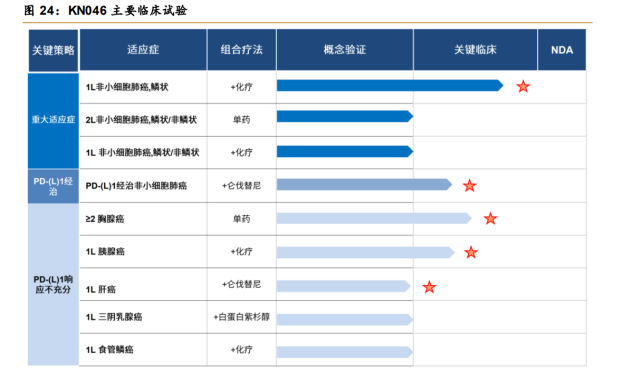The height and width of the screenshot is (372, 641).
Task: Click +化疗 in the 1L非小细胞肺癌,鳞状 row
Action: click(x=242, y=87)
